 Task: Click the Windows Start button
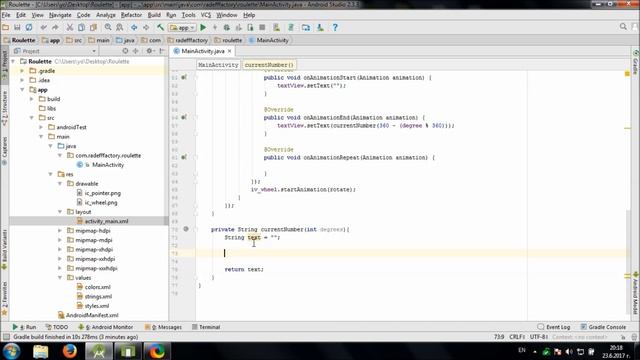[x=11, y=351]
